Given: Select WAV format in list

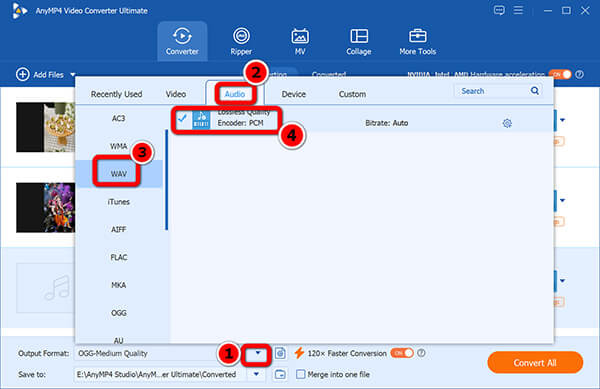Looking at the screenshot, I should point(119,174).
